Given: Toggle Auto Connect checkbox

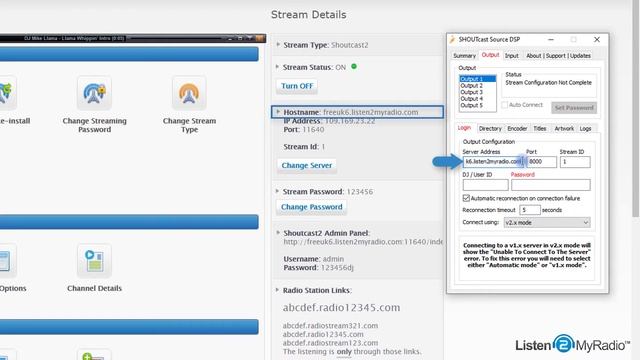Looking at the screenshot, I should [504, 105].
